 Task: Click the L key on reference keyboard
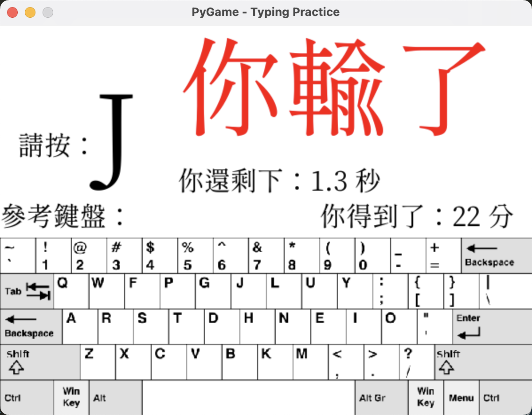284,291
